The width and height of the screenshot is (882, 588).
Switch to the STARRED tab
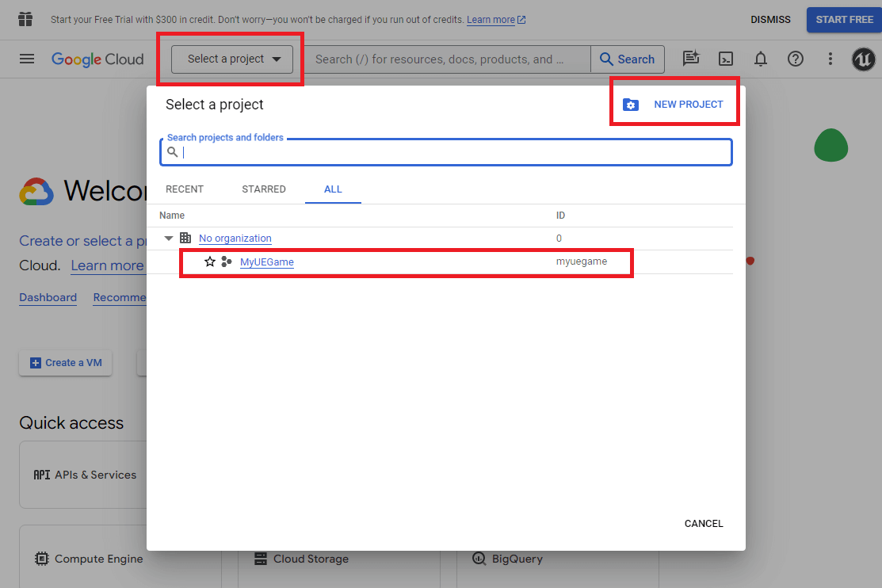tap(264, 189)
